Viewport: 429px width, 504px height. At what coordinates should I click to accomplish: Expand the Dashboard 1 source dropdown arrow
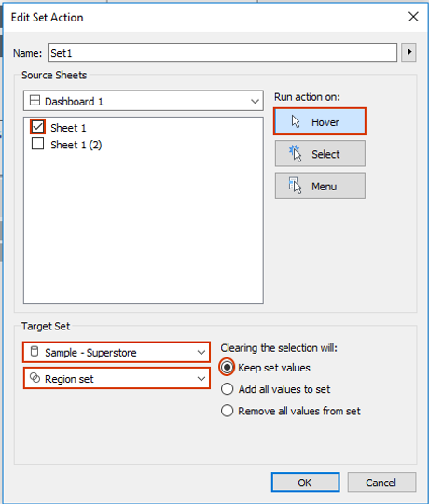(x=255, y=102)
